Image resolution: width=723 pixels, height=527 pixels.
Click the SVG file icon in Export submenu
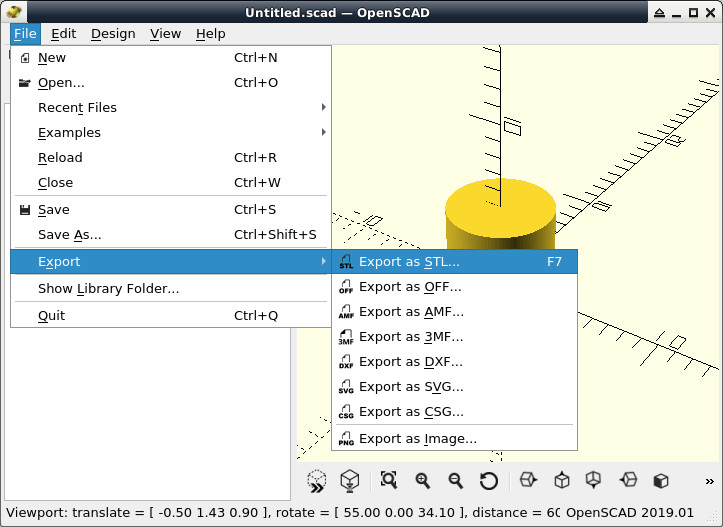click(x=346, y=387)
